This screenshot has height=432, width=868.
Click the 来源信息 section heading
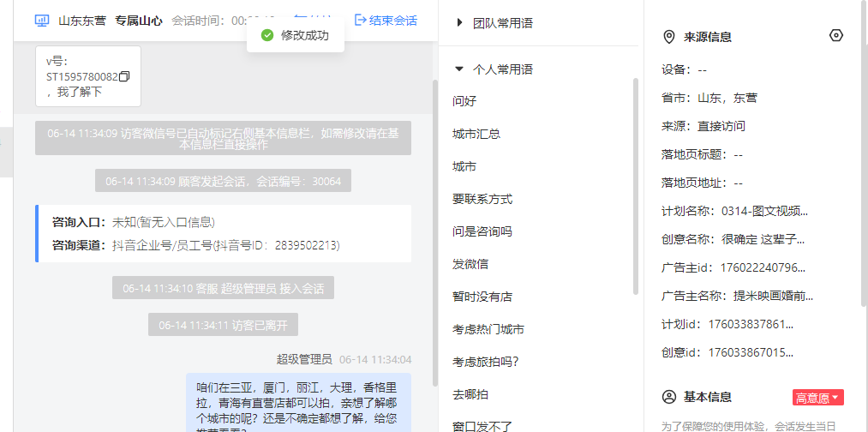(708, 37)
